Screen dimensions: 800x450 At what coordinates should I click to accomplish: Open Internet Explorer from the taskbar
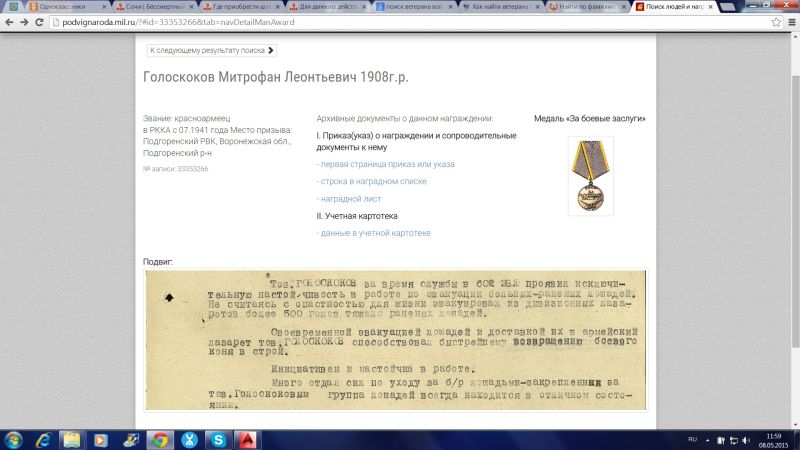(45, 439)
